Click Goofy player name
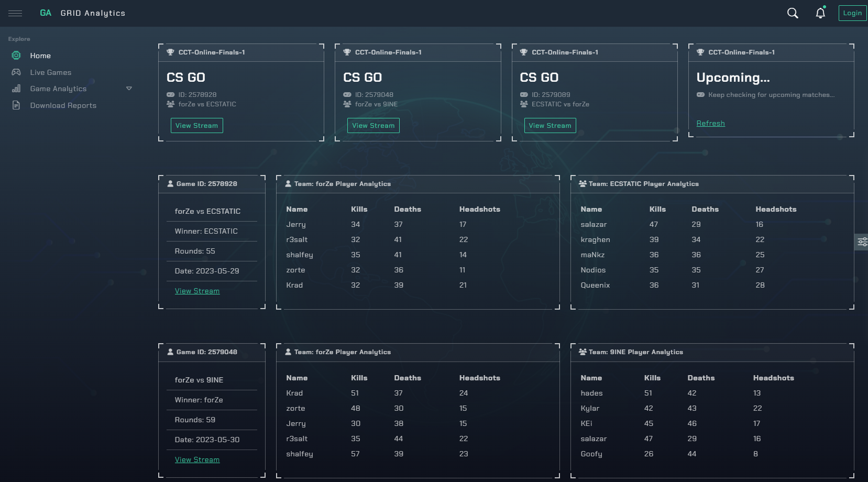 [591, 454]
